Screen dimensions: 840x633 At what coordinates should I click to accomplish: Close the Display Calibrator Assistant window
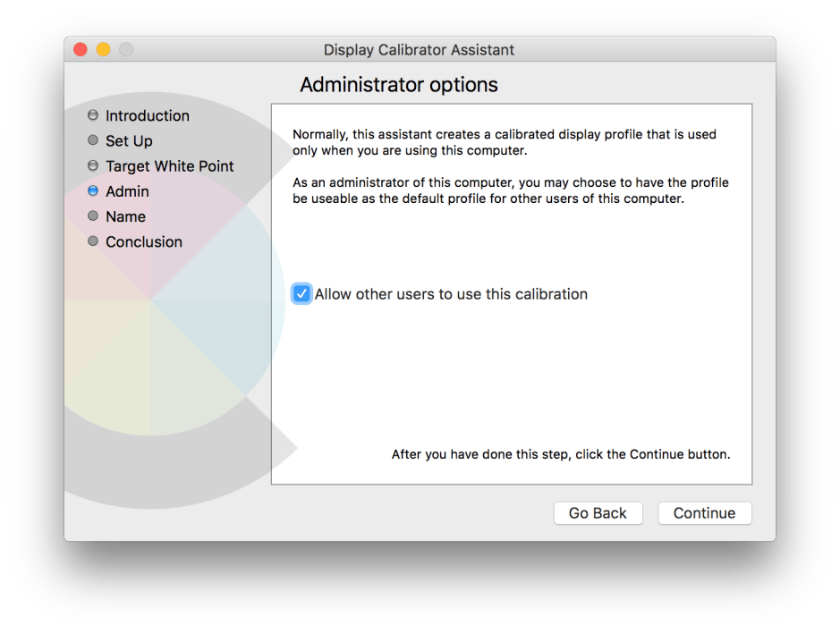click(81, 50)
